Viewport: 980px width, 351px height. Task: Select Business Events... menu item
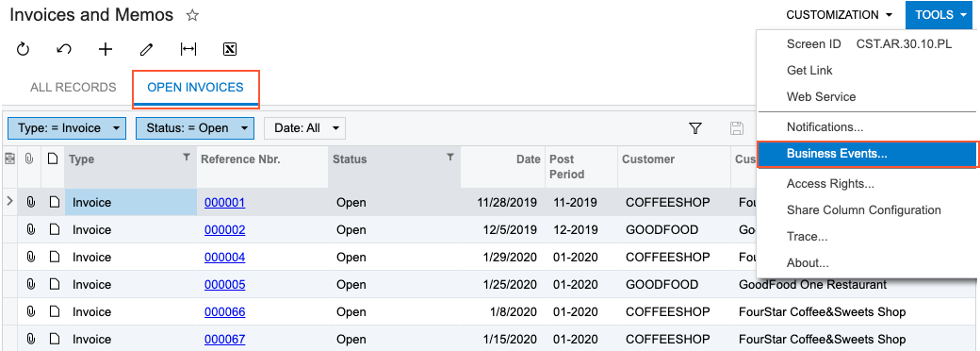pos(867,154)
